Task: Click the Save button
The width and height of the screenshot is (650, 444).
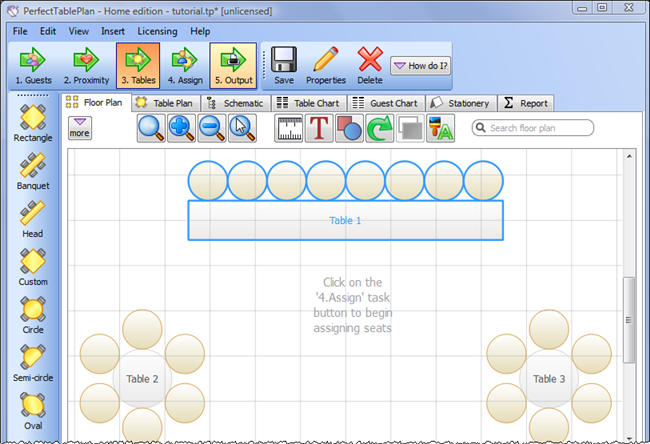Action: tap(283, 65)
